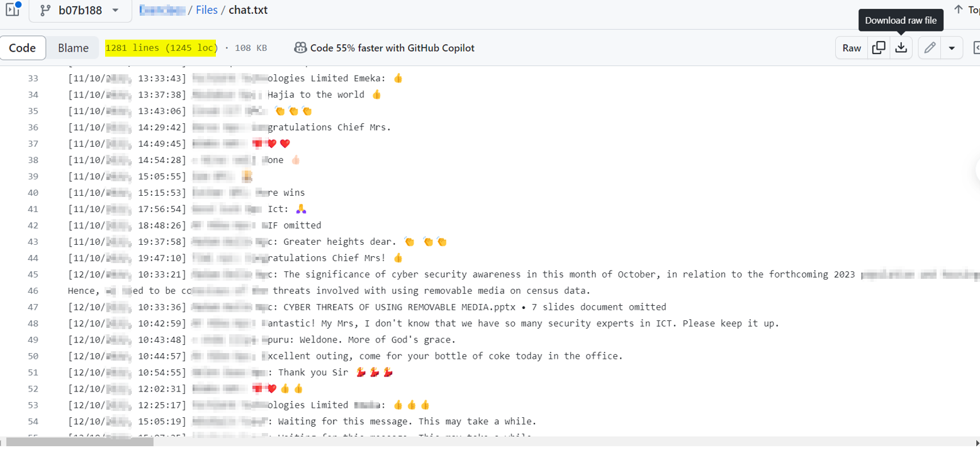Click the Raw button
The image size is (980, 450).
pyautogui.click(x=851, y=47)
